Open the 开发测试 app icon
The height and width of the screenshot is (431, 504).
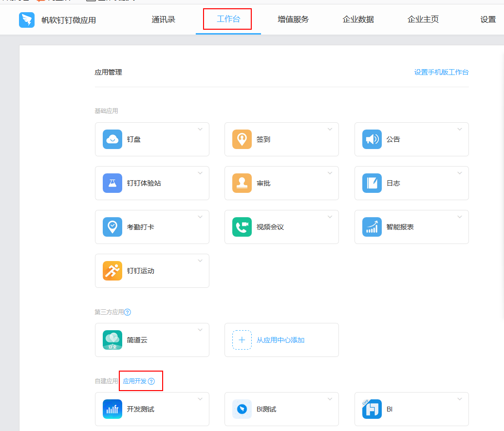point(112,409)
